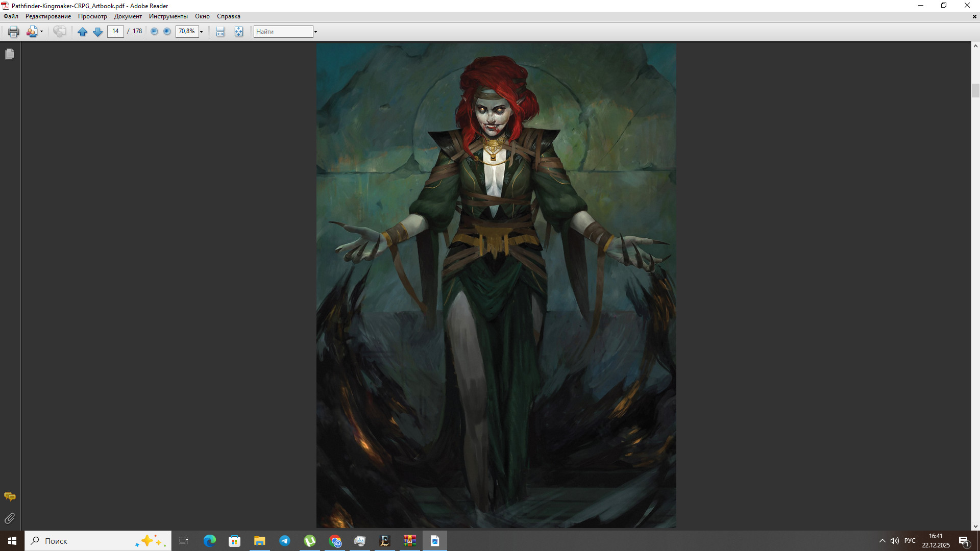Open the Pages panel in left sidebar
The image size is (980, 551).
[x=10, y=54]
